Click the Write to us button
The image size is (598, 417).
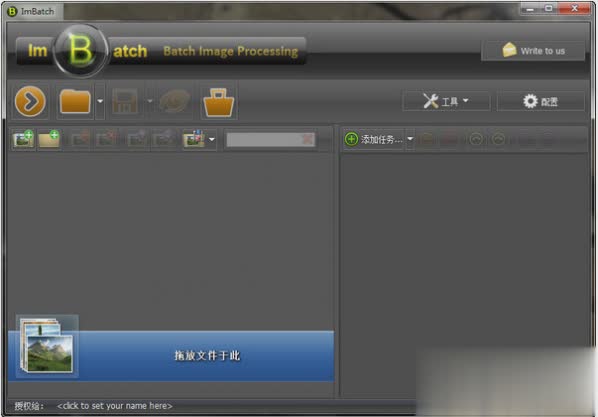coord(533,51)
